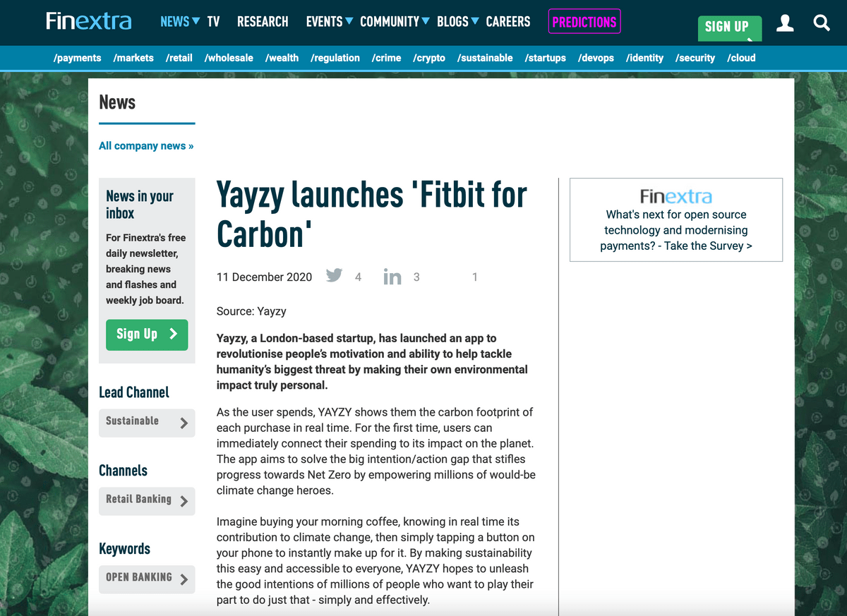Click the Twitter share icon
This screenshot has height=616, width=847.
tap(335, 275)
